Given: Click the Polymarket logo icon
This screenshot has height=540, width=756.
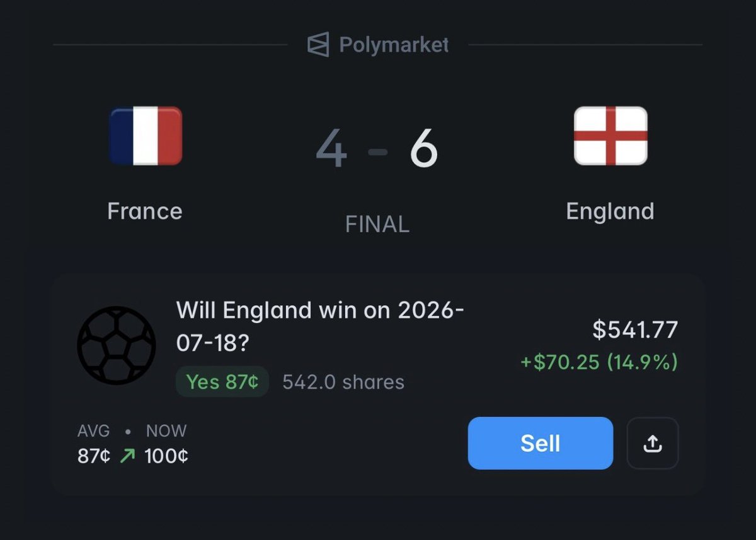Looking at the screenshot, I should 318,45.
